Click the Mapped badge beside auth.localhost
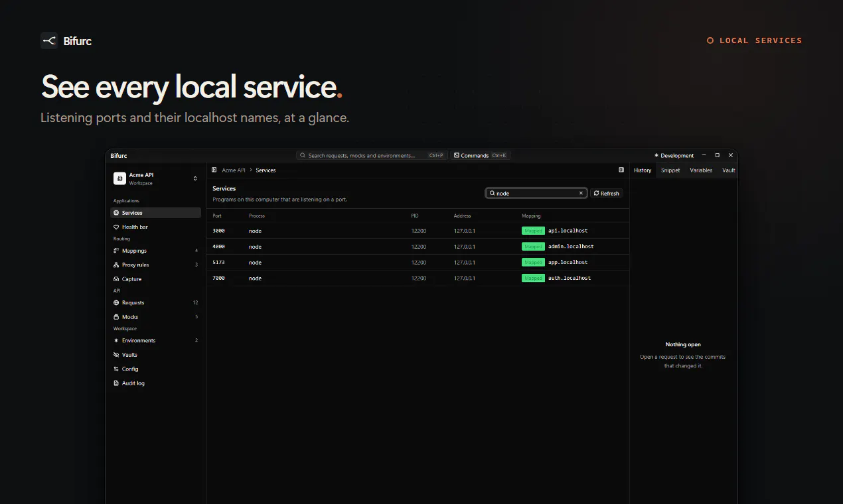843x504 pixels. pyautogui.click(x=533, y=279)
